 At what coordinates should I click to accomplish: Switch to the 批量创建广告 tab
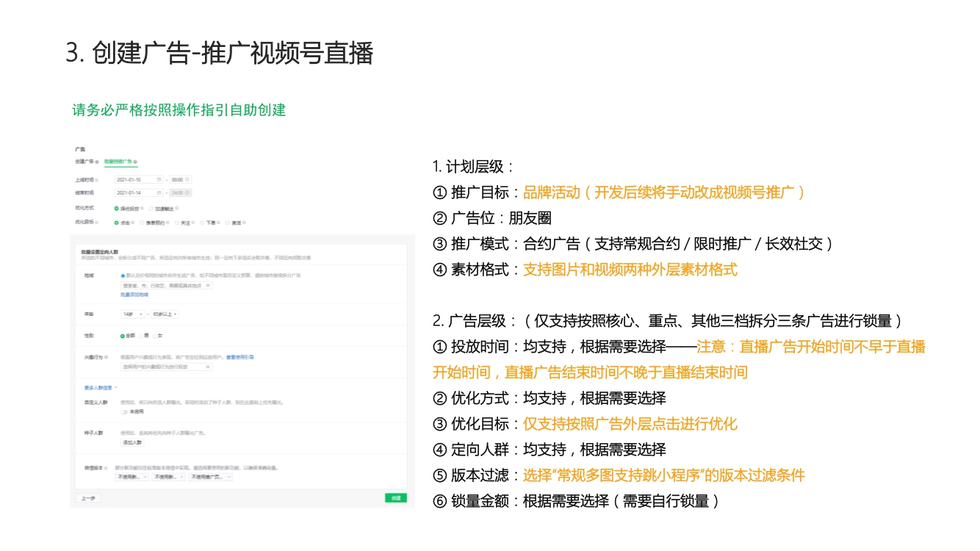click(x=118, y=162)
